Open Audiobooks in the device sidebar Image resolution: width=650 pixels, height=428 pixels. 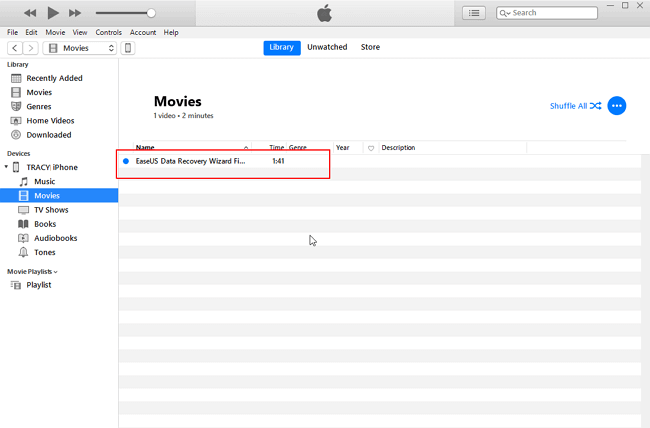(55, 238)
